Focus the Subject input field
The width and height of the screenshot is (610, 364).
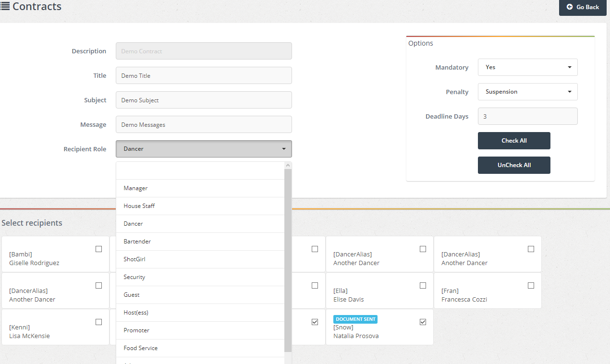coord(204,100)
